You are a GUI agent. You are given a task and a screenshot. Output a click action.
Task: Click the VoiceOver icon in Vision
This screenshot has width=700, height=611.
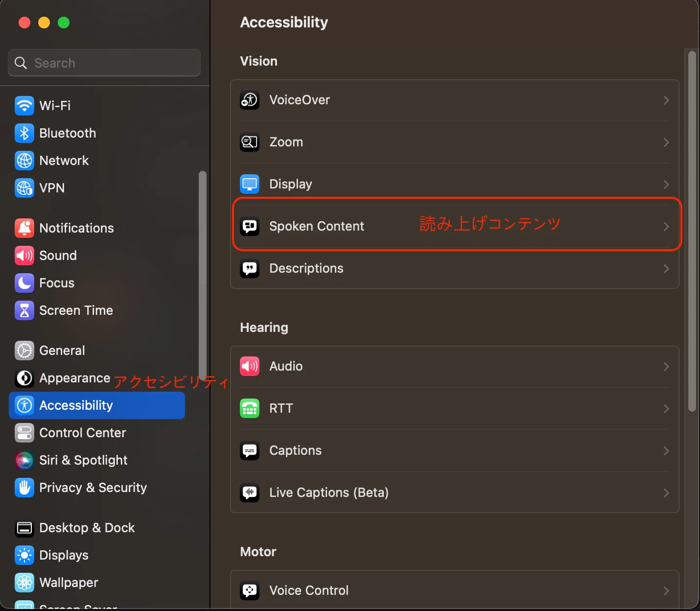pos(250,100)
